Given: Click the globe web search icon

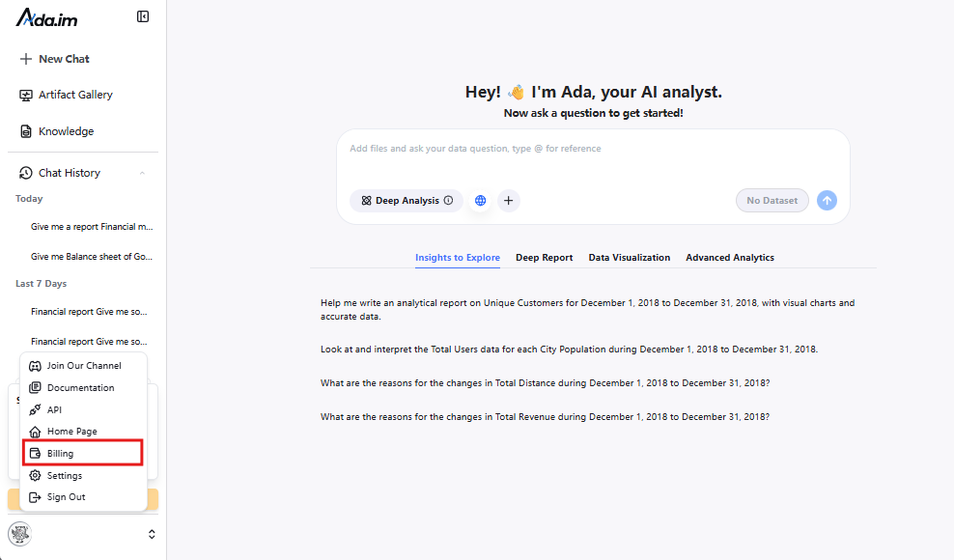Looking at the screenshot, I should pos(480,200).
